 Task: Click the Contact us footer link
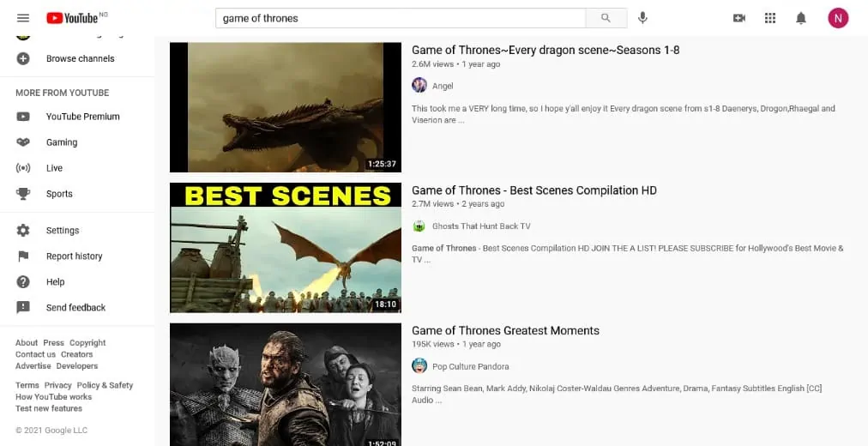point(35,354)
